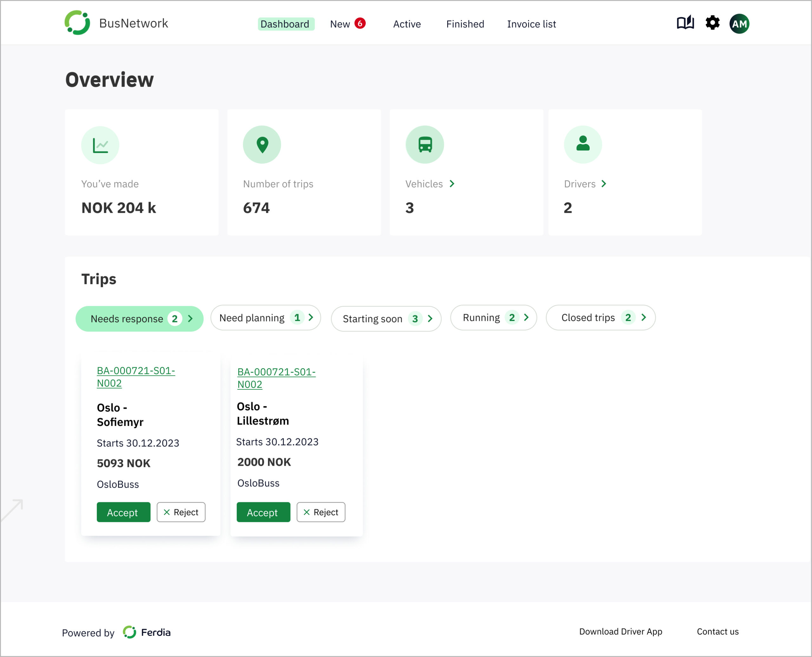Viewport: 812px width, 657px height.
Task: Click the Oslo - Lillestrøm title
Action: [x=263, y=414]
